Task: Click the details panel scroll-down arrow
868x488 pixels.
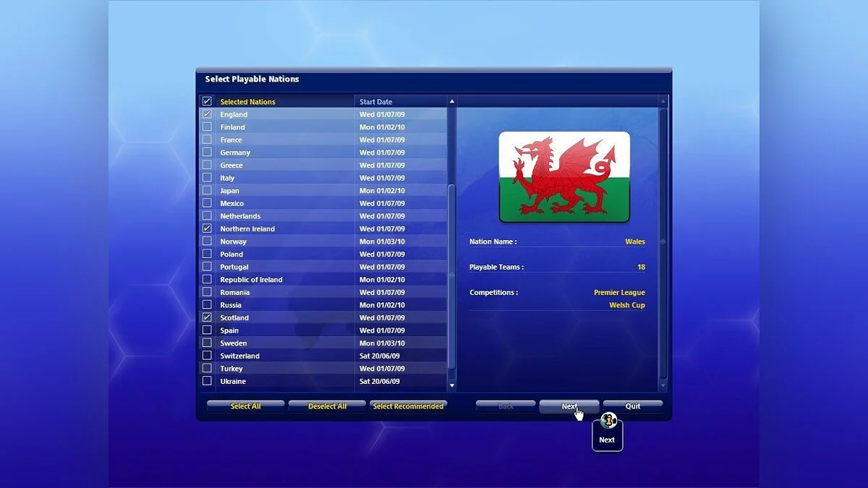Action: click(662, 386)
